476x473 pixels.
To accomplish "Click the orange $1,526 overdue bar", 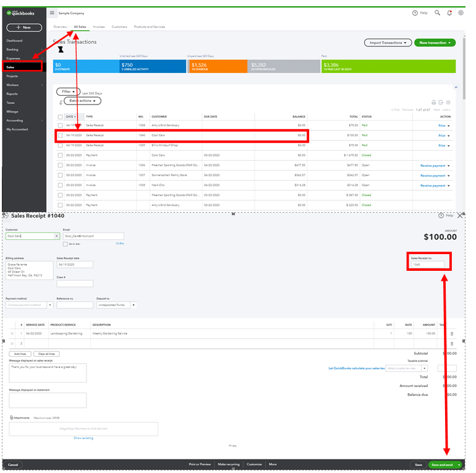I will (218, 66).
